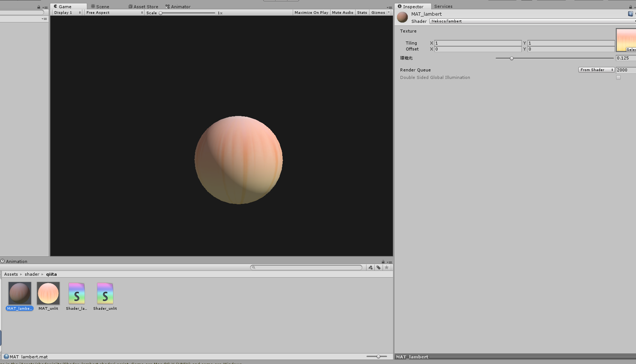Click the favorites star icon in Animation panel
Image resolution: width=636 pixels, height=364 pixels.
(x=386, y=267)
